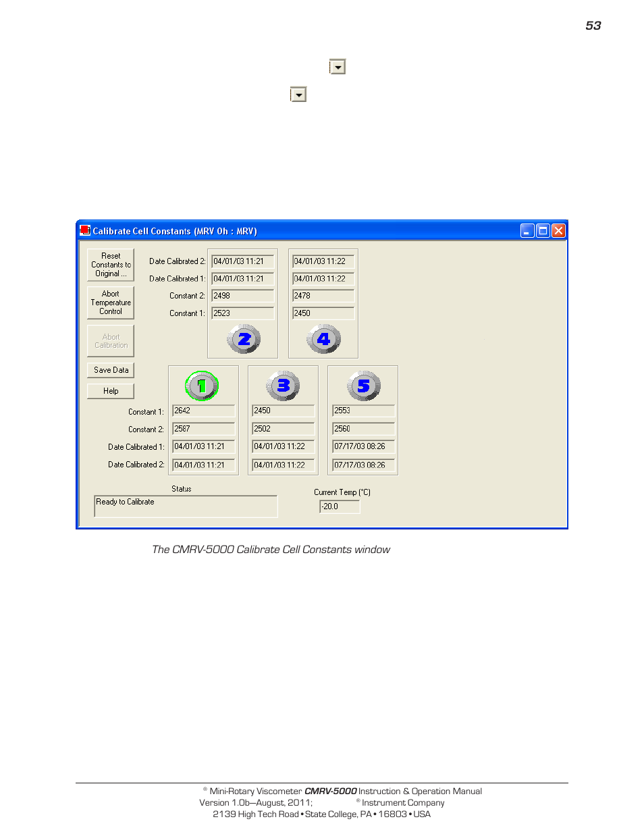
Task: Click cell 4 Date Calibrated 2 field
Action: (x=323, y=261)
